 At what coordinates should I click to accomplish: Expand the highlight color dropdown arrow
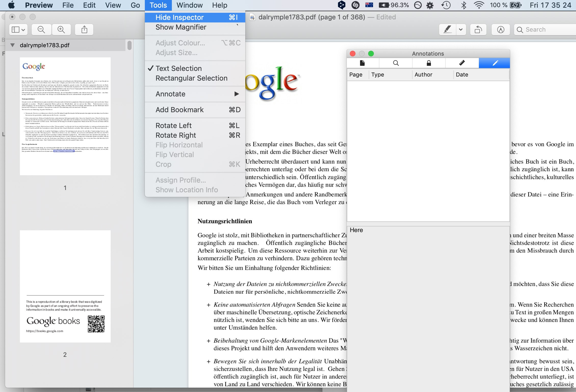(461, 30)
